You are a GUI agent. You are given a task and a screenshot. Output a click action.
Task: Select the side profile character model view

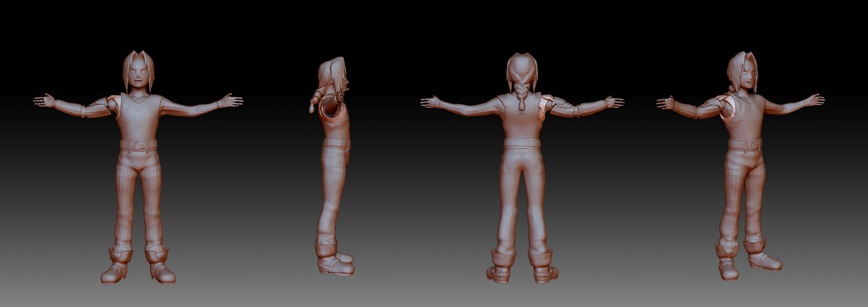click(x=332, y=166)
